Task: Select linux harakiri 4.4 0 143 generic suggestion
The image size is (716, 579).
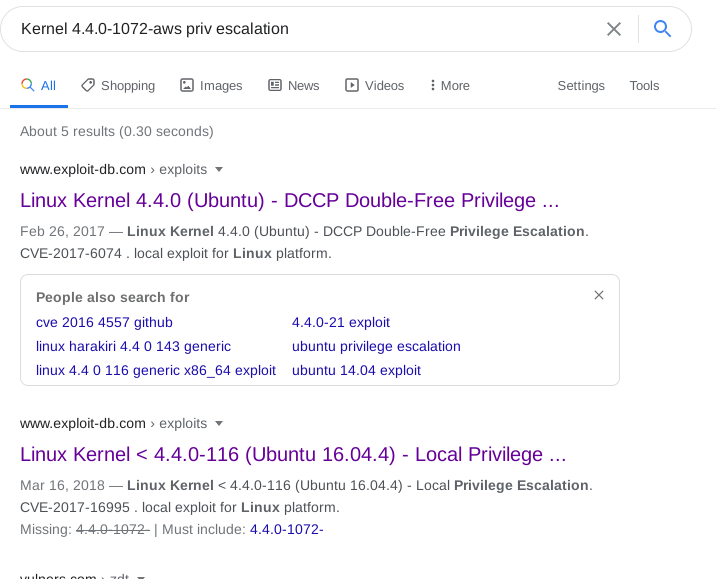Action: coord(133,346)
